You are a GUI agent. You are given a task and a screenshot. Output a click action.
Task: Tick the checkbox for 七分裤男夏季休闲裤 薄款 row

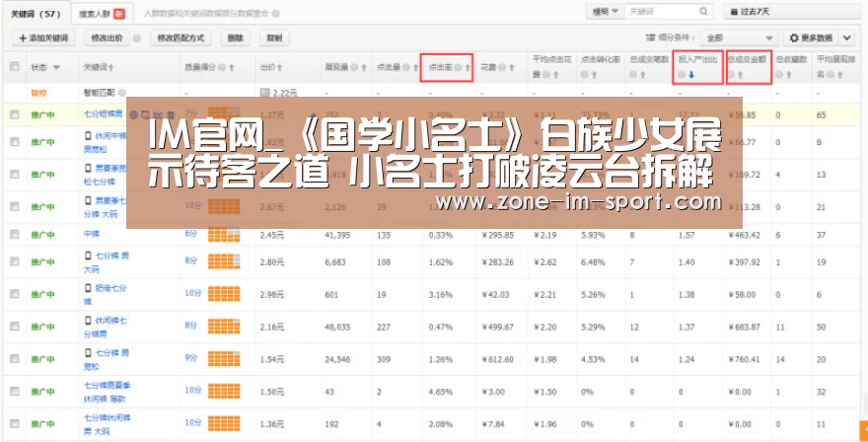coord(15,391)
